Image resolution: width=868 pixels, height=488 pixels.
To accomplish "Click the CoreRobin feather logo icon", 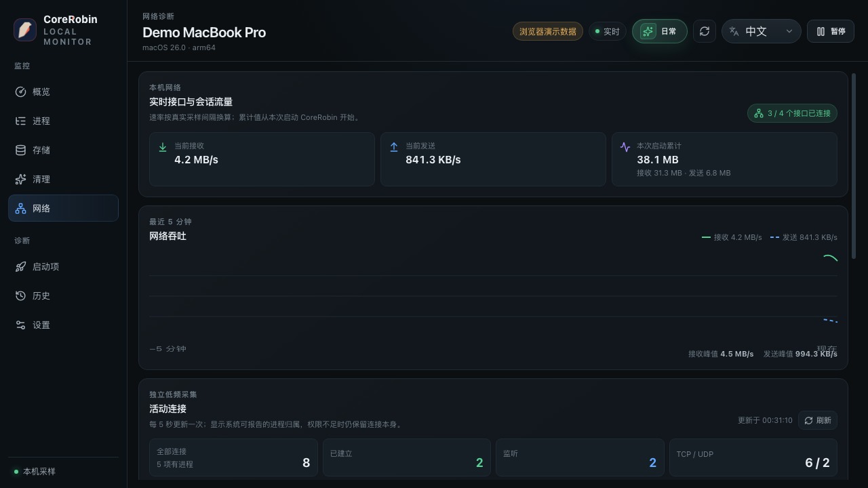I will point(25,30).
